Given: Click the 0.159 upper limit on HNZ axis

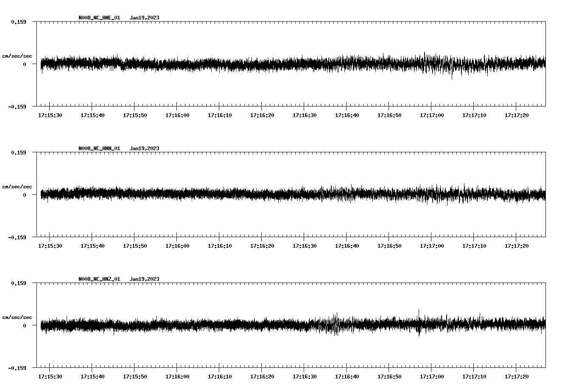Looking at the screenshot, I should (18, 283).
